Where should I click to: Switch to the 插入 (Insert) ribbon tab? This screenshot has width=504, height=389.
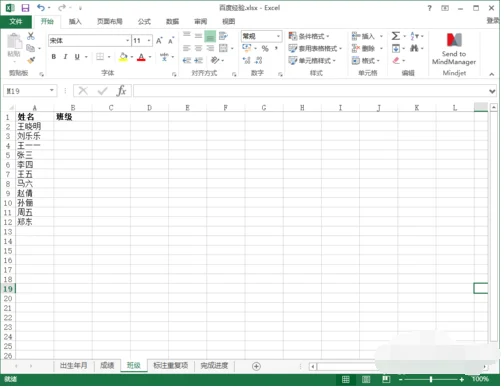[75, 22]
